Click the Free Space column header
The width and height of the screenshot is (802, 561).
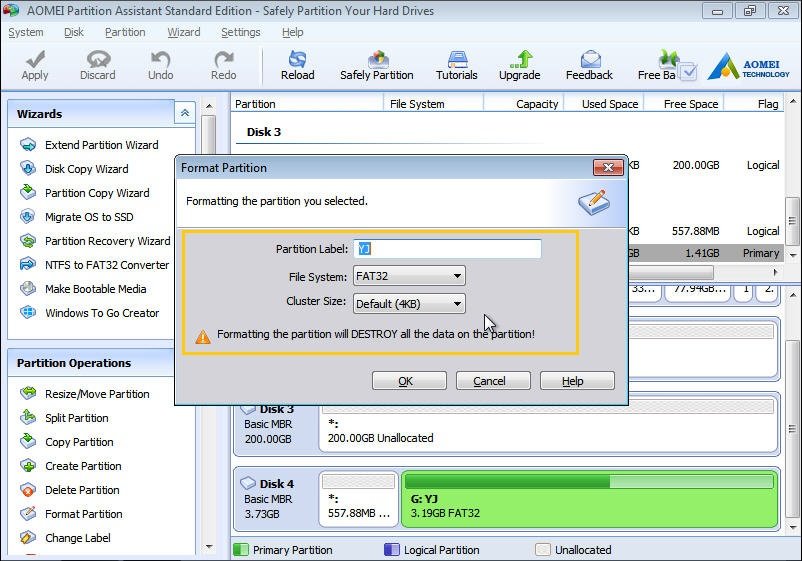click(x=683, y=104)
